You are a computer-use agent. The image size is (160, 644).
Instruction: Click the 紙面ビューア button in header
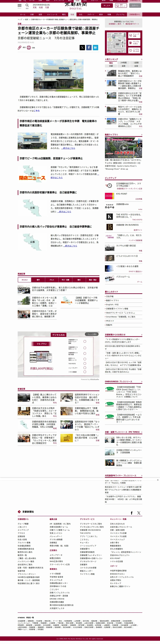click(x=121, y=5)
